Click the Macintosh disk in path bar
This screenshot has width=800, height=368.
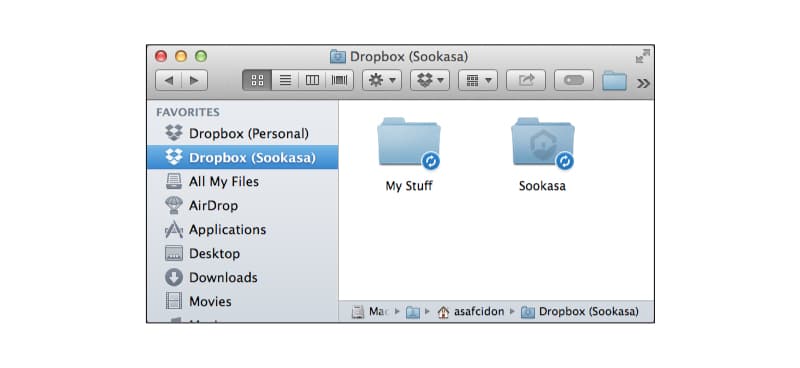coord(370,311)
